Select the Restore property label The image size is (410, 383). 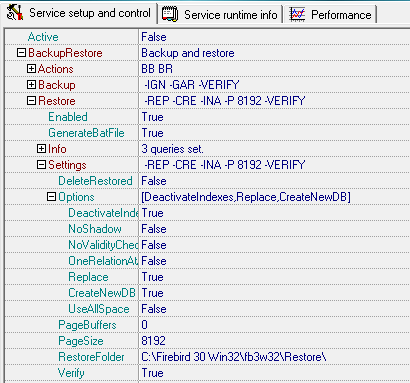coord(57,101)
